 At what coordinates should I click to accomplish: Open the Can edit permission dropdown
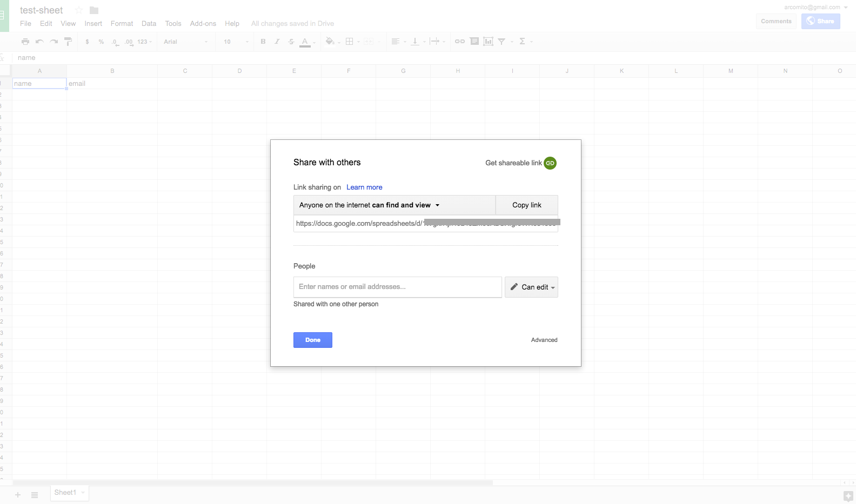pos(531,287)
